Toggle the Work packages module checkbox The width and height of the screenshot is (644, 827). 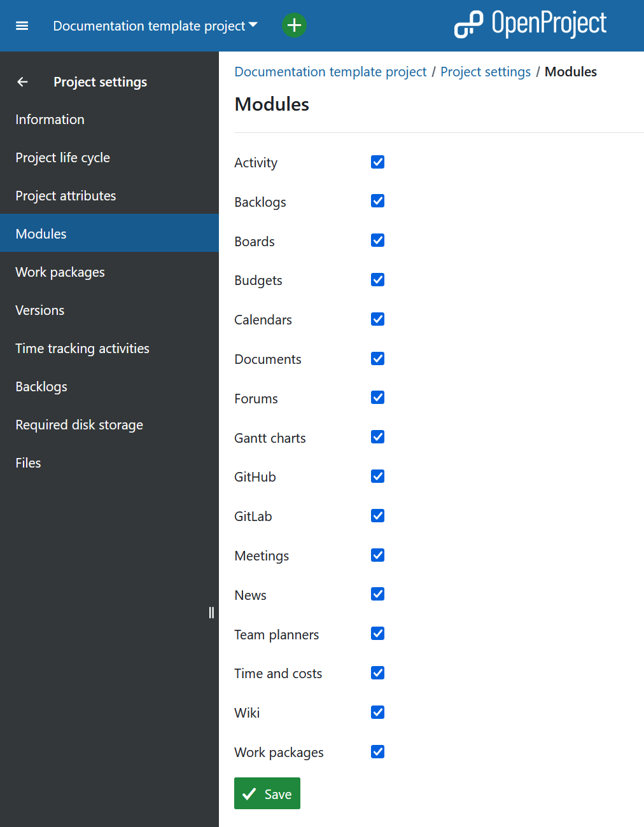pos(378,752)
